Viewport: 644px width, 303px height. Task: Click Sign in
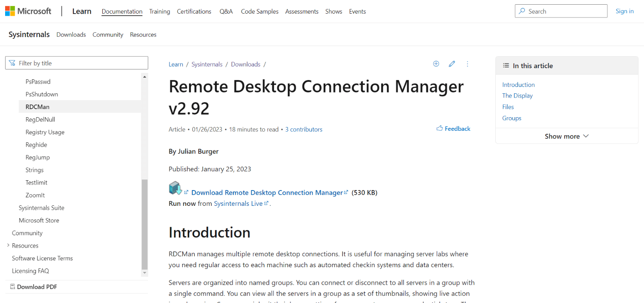624,11
